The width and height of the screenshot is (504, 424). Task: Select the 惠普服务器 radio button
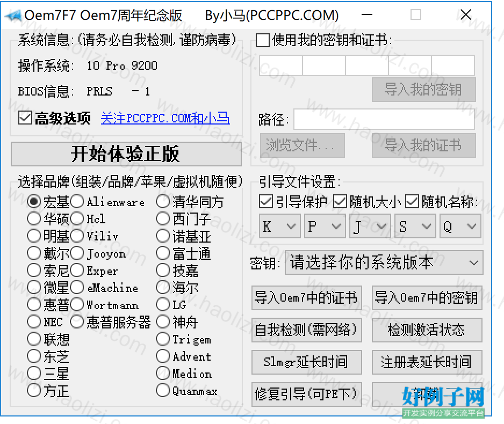[x=77, y=321]
